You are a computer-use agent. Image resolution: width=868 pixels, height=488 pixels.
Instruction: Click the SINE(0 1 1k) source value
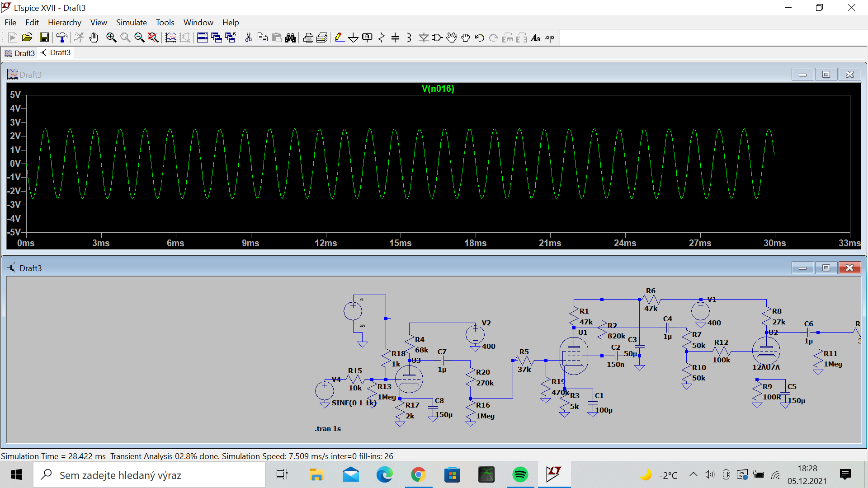coord(354,403)
